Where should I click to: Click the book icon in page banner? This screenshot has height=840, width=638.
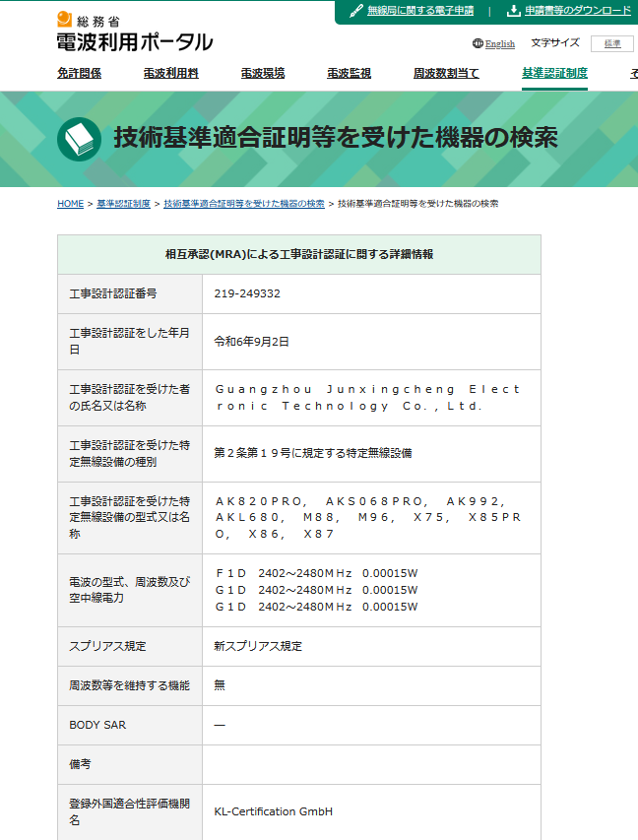point(79,139)
